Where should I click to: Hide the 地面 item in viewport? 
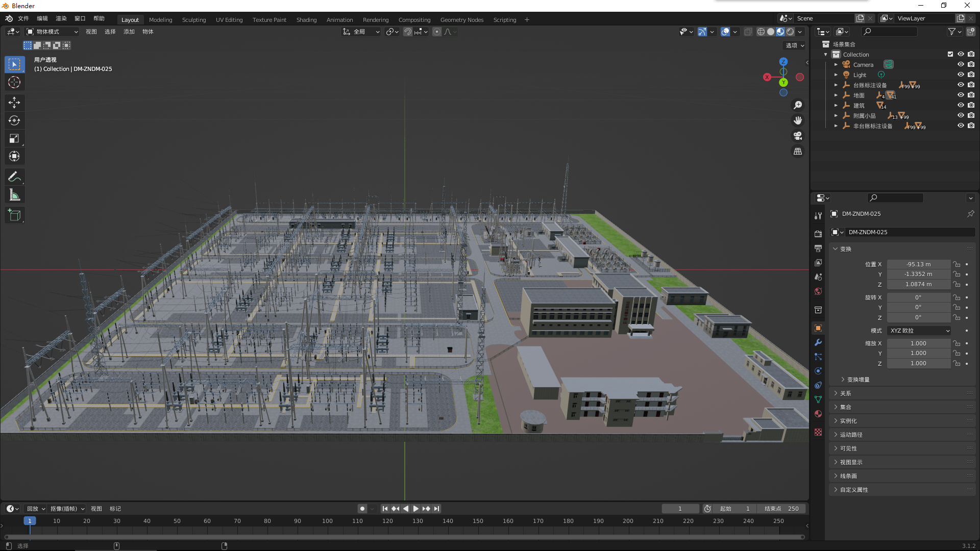point(961,95)
